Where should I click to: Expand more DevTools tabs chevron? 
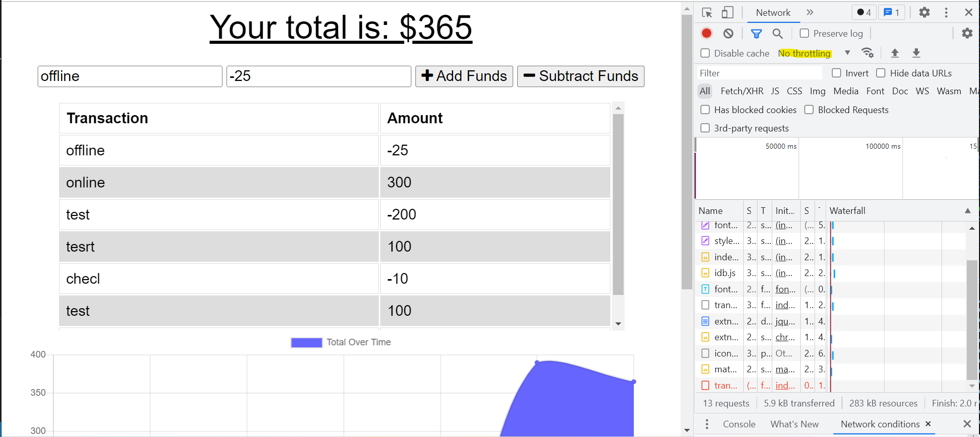coord(810,12)
